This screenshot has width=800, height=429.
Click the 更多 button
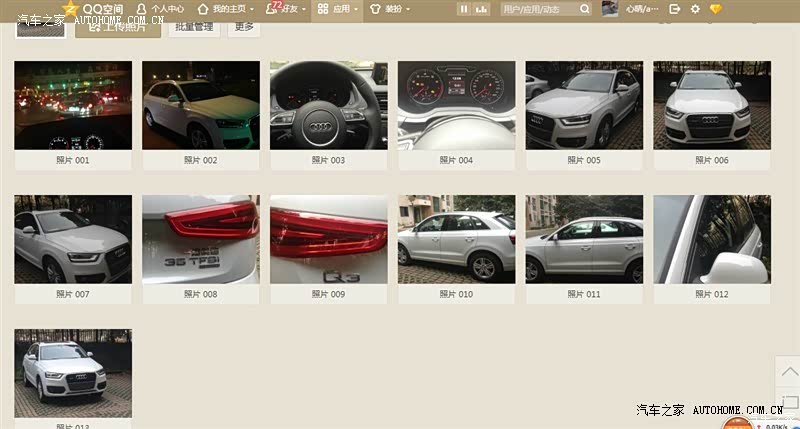point(244,26)
